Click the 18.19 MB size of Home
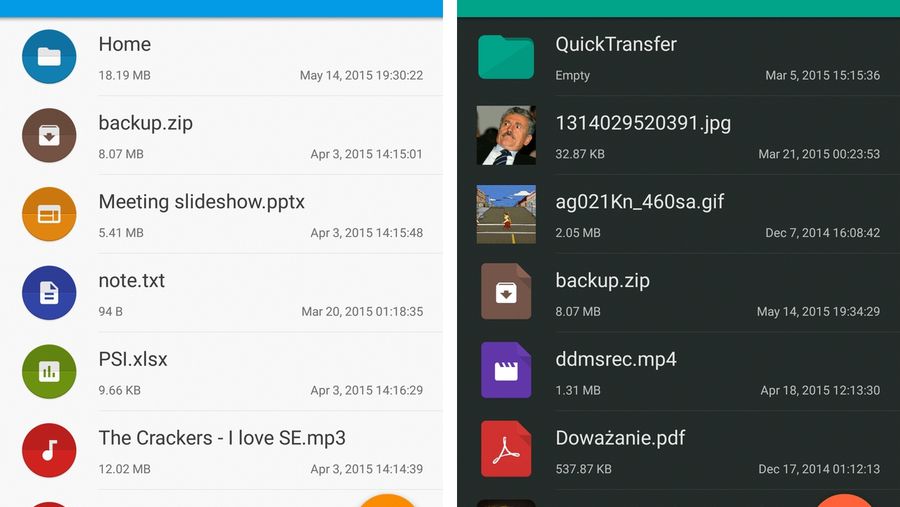 [124, 75]
